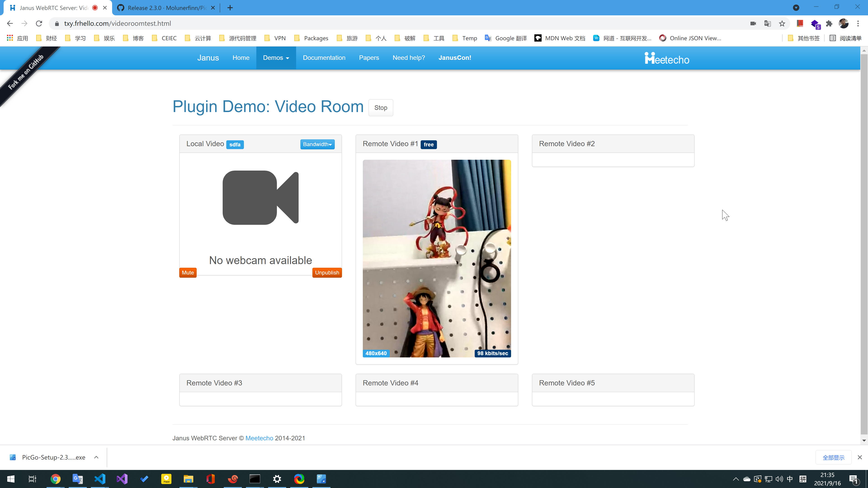Open the Extensions puzzle icon
The height and width of the screenshot is (488, 868).
point(829,23)
